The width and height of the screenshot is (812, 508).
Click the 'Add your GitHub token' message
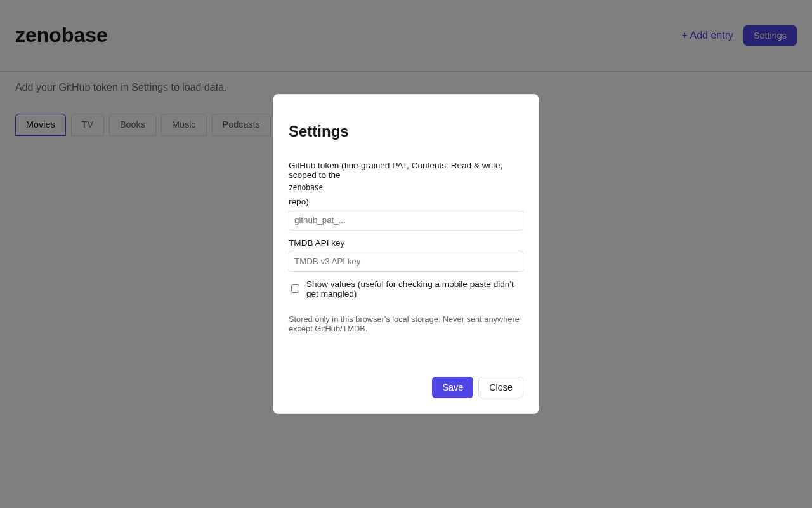pos(121,88)
